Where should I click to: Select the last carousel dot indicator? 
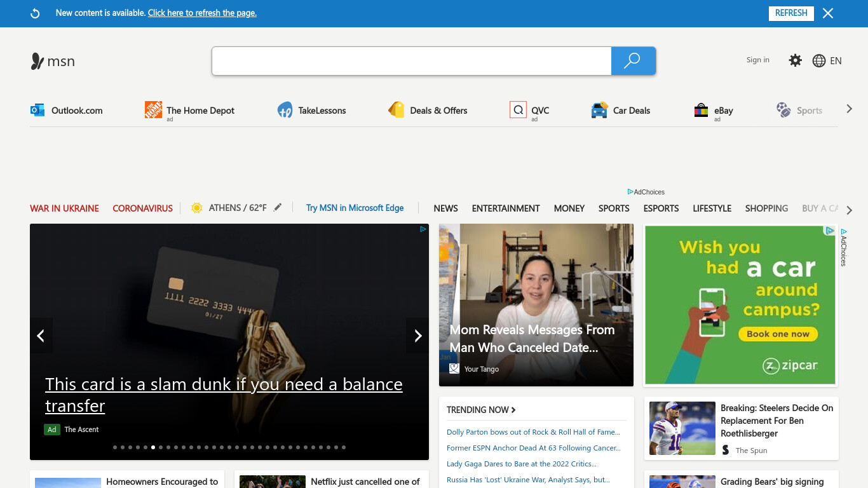pyautogui.click(x=344, y=447)
